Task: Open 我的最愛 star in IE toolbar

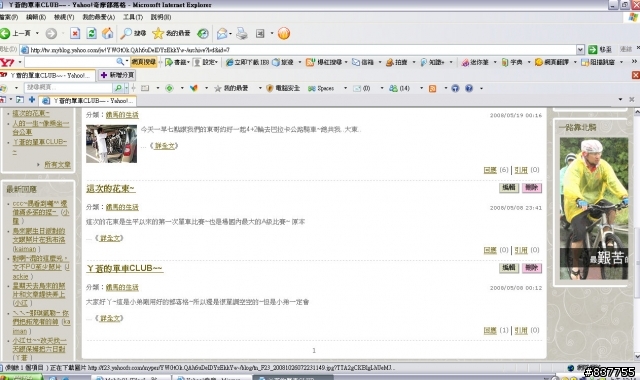Action: (x=171, y=33)
